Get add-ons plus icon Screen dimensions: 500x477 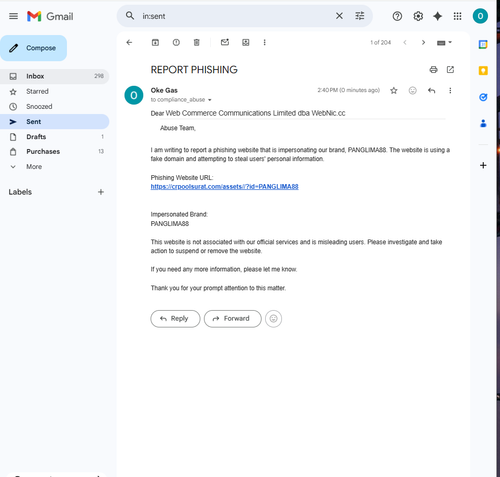click(483, 165)
